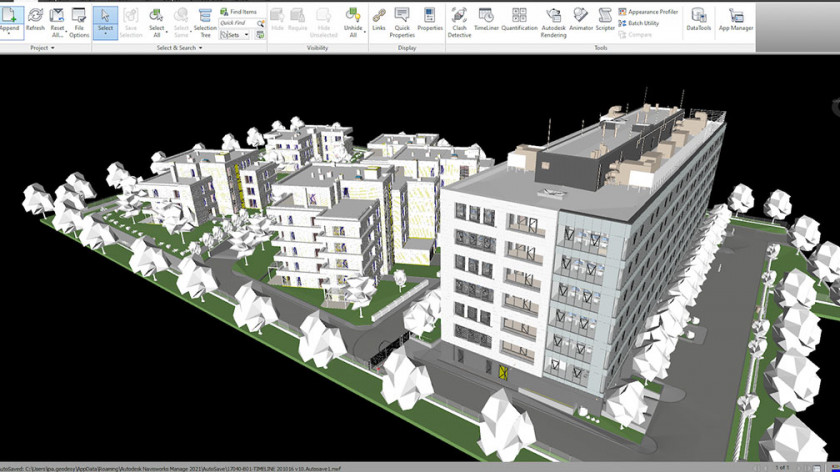Open the Select Same dropdown arrow

[191, 32]
